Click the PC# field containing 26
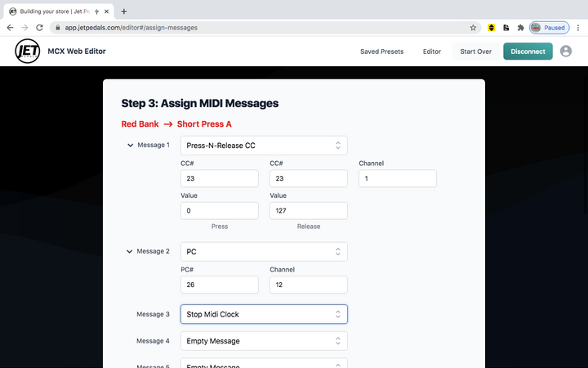 click(x=219, y=285)
